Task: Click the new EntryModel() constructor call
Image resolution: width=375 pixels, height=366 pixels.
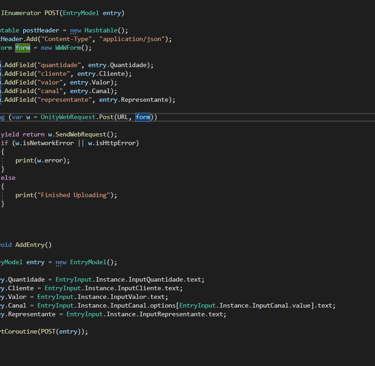Action: (x=85, y=262)
